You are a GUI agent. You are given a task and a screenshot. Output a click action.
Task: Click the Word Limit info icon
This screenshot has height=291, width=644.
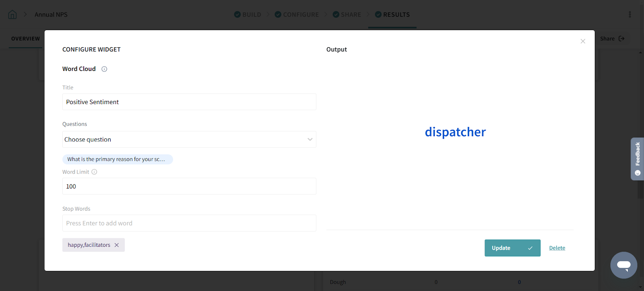coord(94,172)
